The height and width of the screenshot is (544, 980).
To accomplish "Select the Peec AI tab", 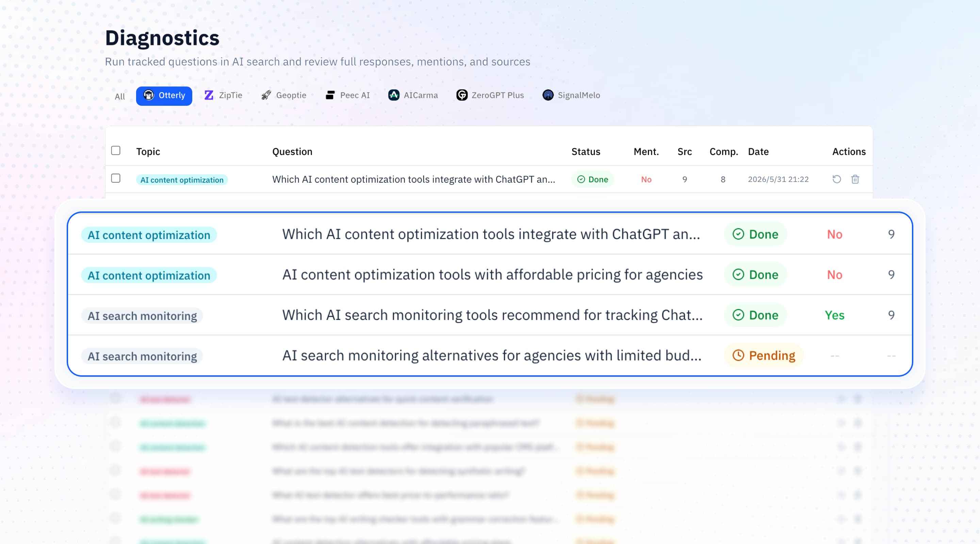I will pos(348,96).
